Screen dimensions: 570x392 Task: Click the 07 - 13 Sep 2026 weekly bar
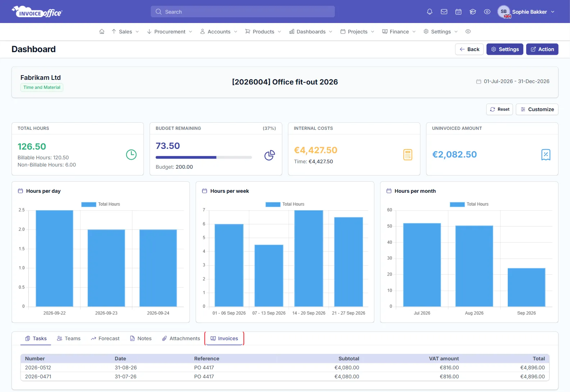pyautogui.click(x=269, y=276)
